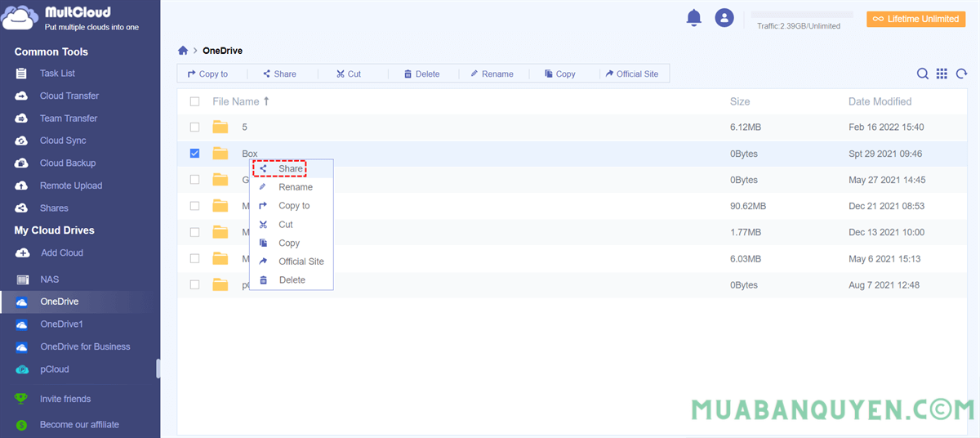This screenshot has width=980, height=438.
Task: Click the Copy toolbar button
Action: point(560,74)
